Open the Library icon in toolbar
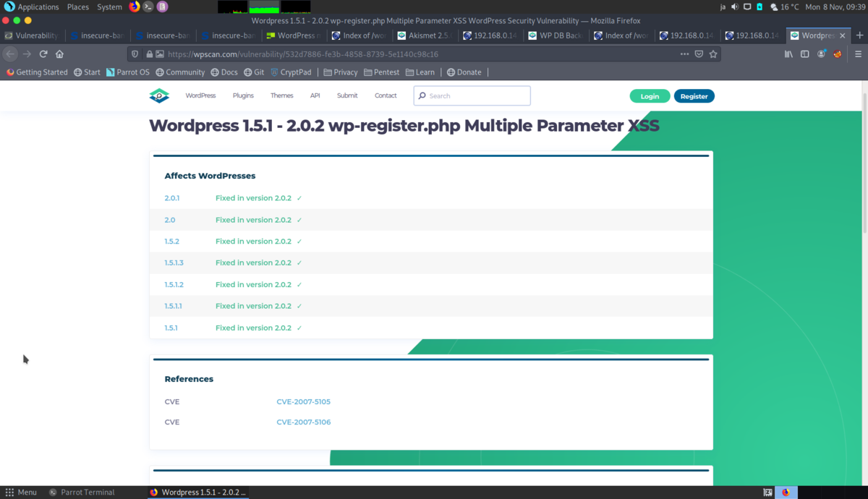The image size is (868, 499). click(788, 54)
